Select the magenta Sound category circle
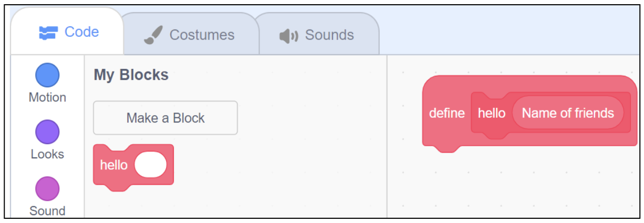Image resolution: width=644 pixels, height=223 pixels. coord(47,188)
